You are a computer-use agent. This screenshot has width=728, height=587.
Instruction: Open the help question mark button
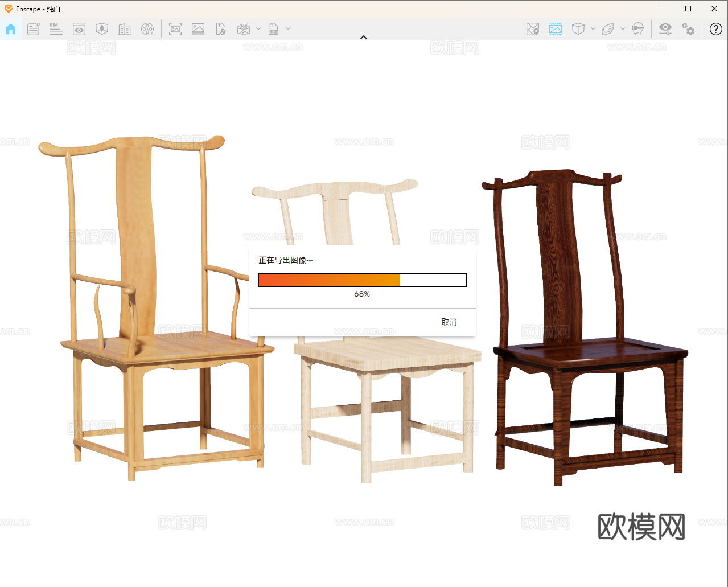[716, 29]
